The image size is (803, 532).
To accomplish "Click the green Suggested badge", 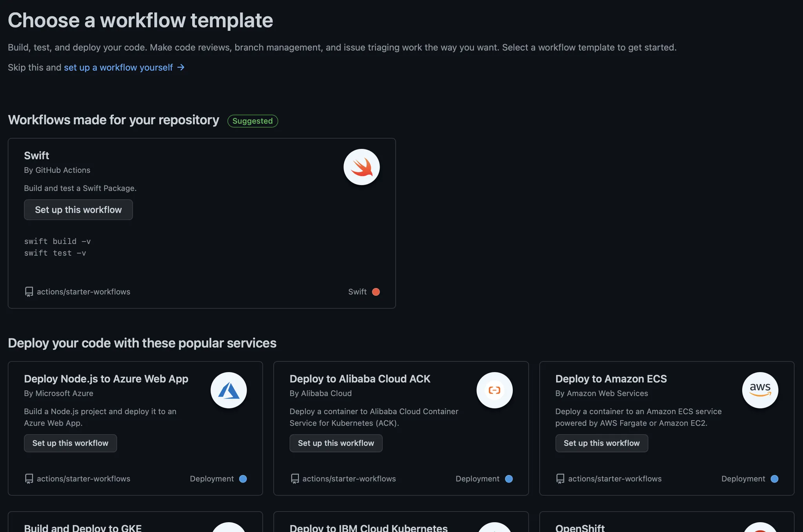I will pyautogui.click(x=253, y=121).
